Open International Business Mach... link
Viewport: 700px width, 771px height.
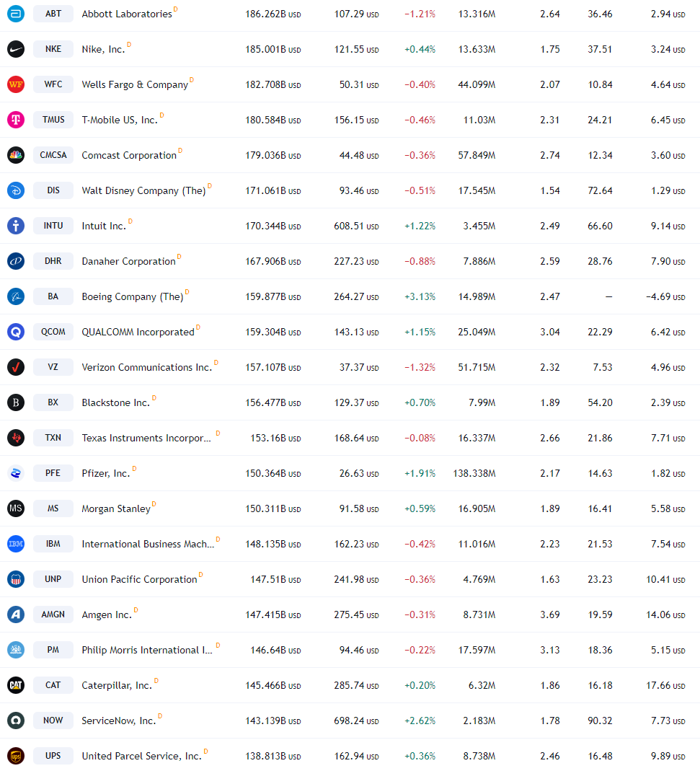148,545
